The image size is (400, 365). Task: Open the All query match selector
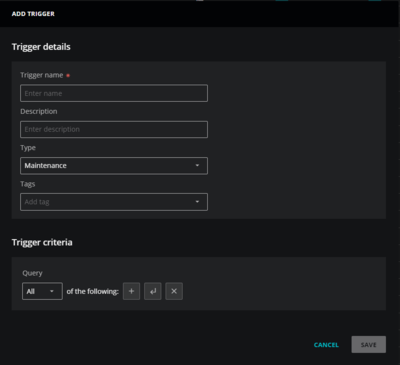(42, 291)
